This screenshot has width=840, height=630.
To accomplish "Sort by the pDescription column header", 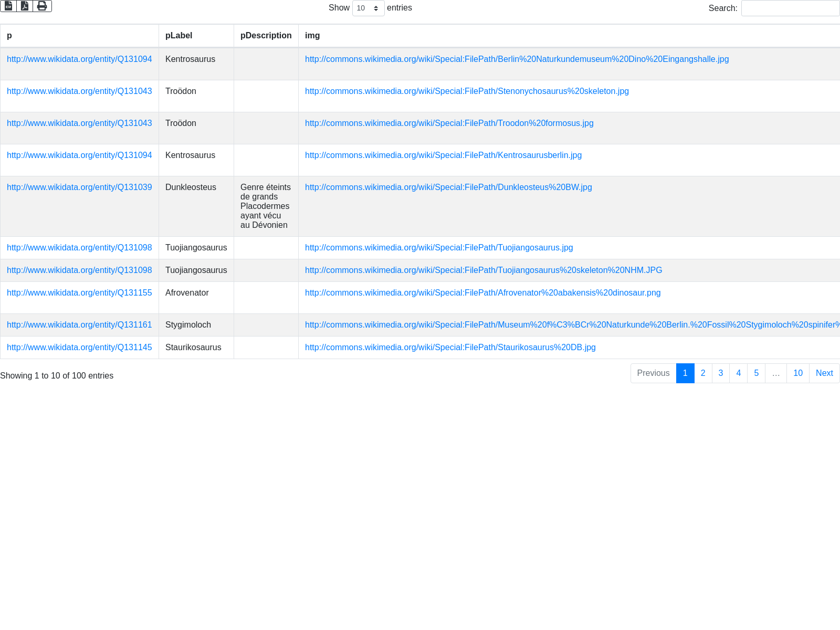I will click(x=266, y=36).
